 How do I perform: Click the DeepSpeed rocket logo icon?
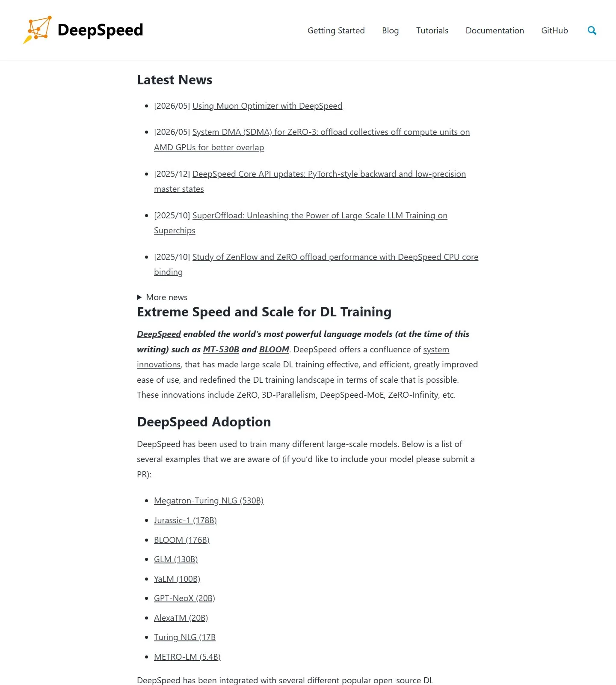(x=37, y=30)
